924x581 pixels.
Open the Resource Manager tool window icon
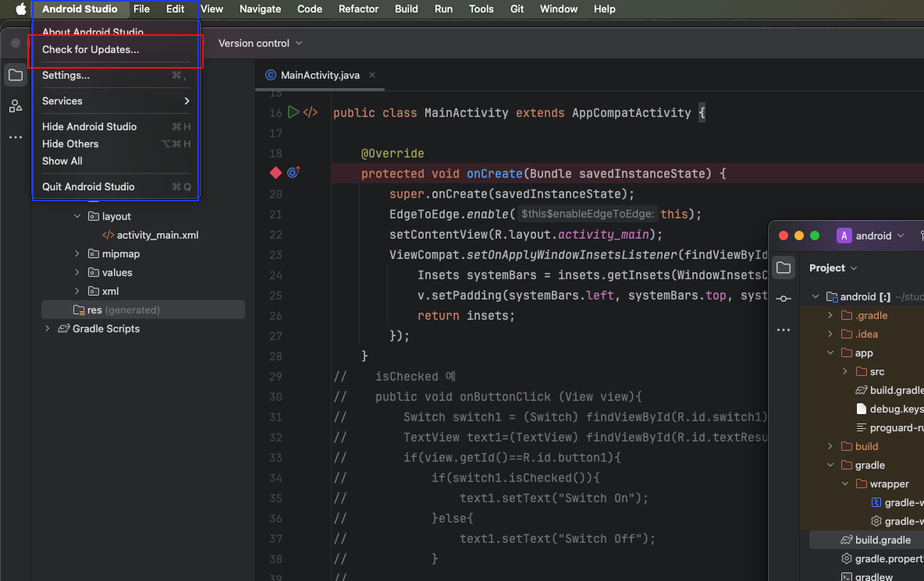click(x=16, y=106)
